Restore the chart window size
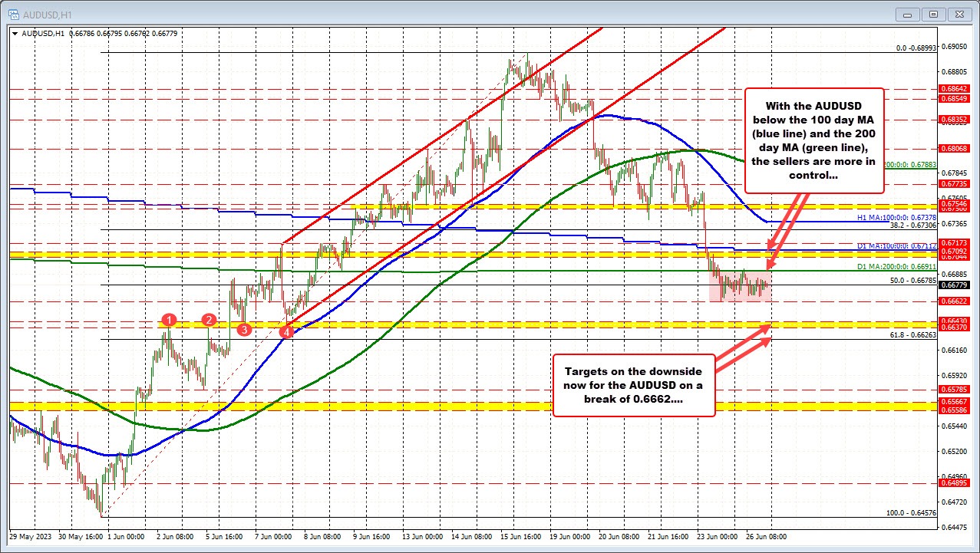980x553 pixels. pyautogui.click(x=932, y=13)
